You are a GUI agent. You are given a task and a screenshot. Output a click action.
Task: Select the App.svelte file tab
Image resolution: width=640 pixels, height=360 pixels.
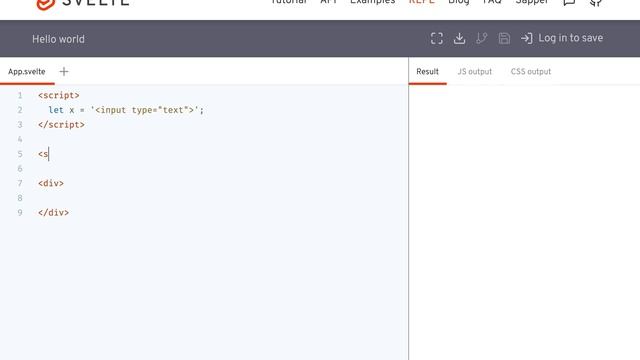point(27,72)
